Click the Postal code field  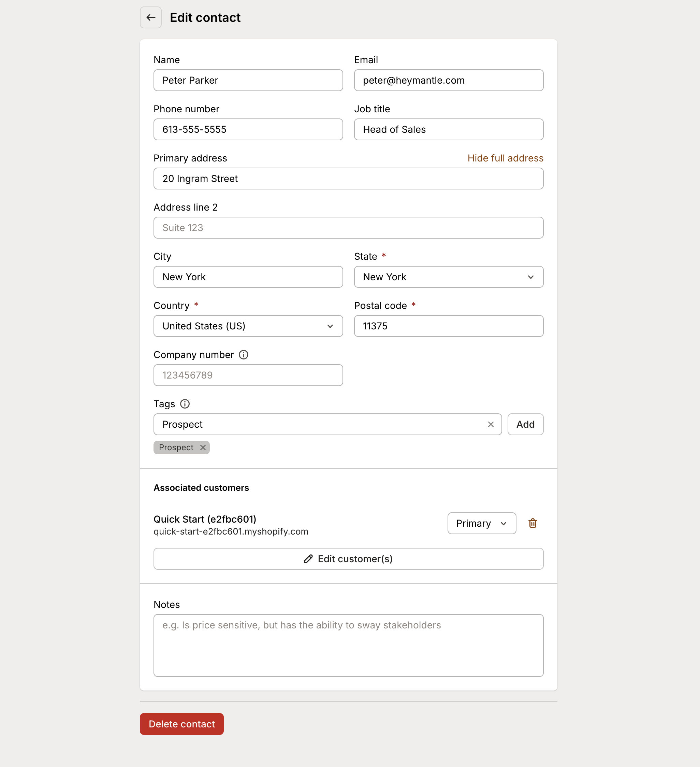(x=448, y=326)
